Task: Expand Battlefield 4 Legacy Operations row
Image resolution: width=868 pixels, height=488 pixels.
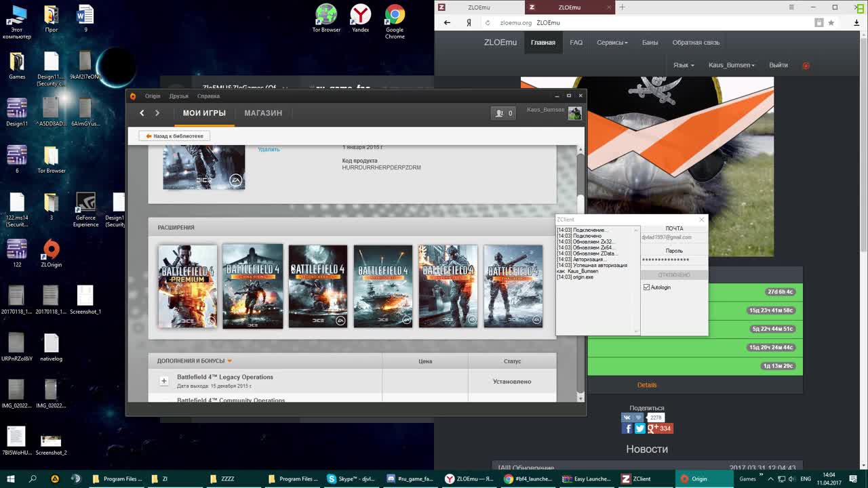Action: coord(164,381)
